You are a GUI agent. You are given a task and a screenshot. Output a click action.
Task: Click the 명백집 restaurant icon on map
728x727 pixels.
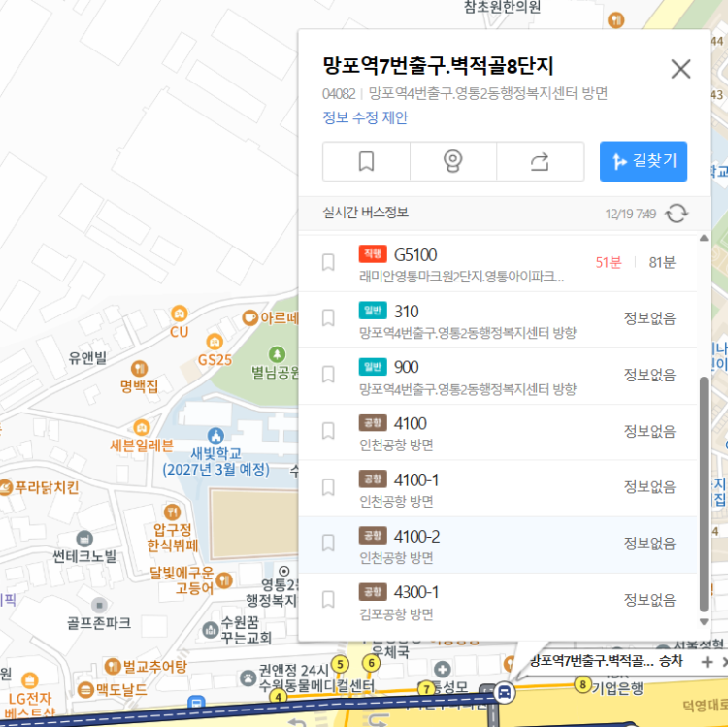[140, 369]
